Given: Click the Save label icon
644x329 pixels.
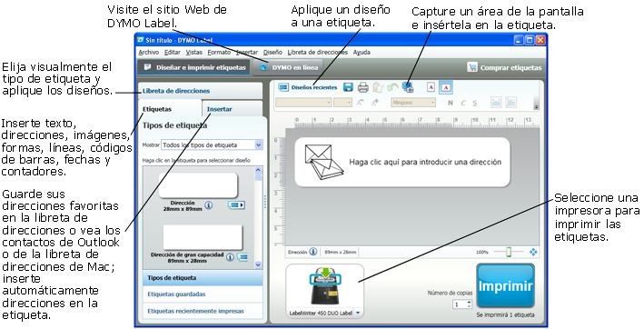Looking at the screenshot, I should point(348,87).
